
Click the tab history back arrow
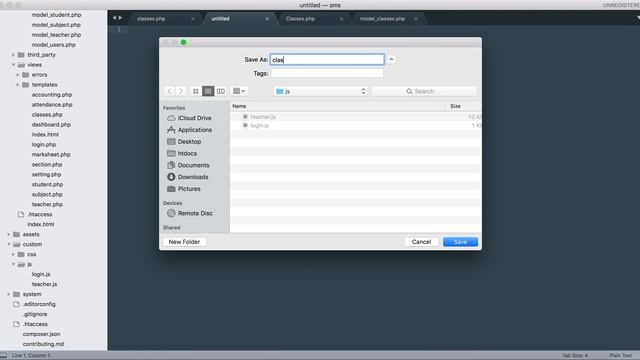click(114, 18)
